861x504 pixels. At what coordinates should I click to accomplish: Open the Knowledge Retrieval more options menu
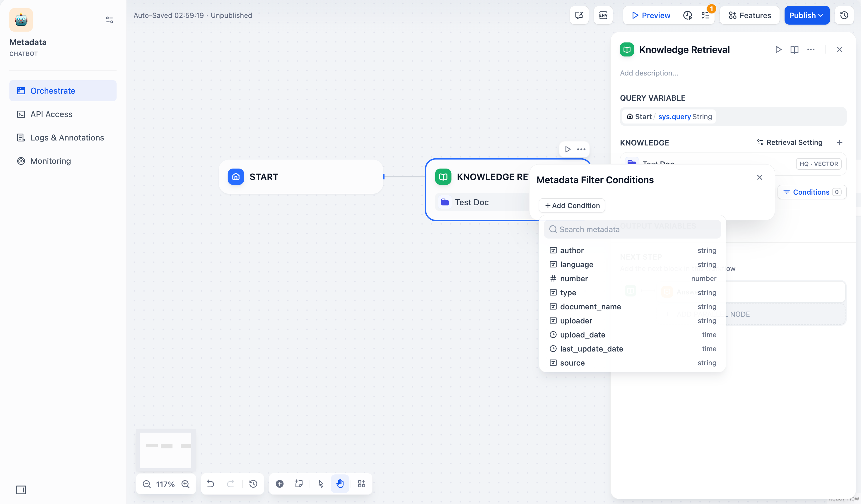point(811,49)
